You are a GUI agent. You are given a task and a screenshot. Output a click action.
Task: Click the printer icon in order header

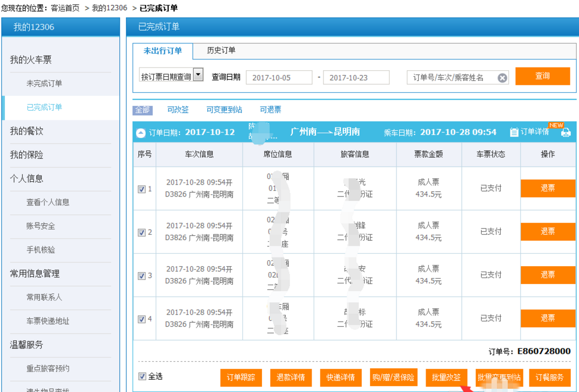pyautogui.click(x=565, y=132)
